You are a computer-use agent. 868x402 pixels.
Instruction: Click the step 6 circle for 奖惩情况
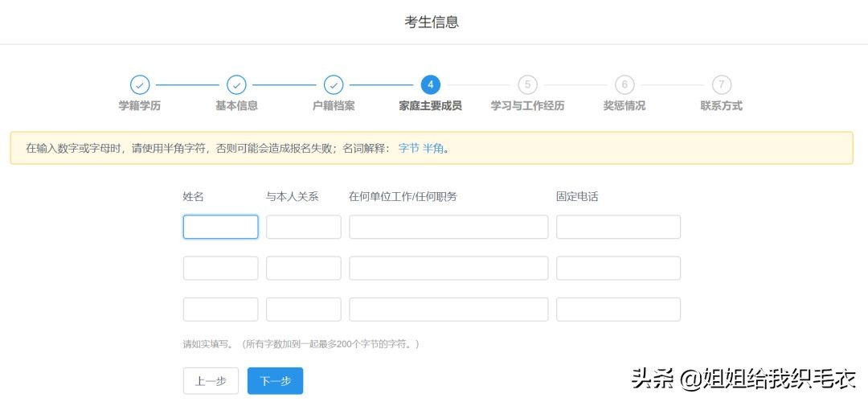point(624,84)
